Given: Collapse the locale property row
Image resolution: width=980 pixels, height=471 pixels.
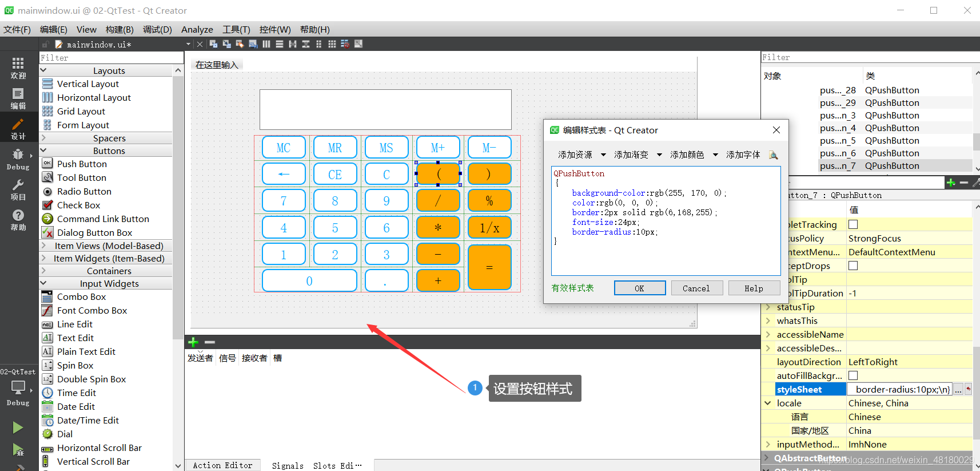Looking at the screenshot, I should (768, 403).
